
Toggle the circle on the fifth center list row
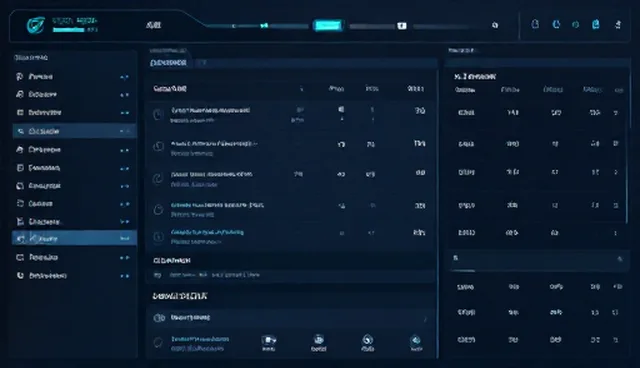tap(158, 237)
